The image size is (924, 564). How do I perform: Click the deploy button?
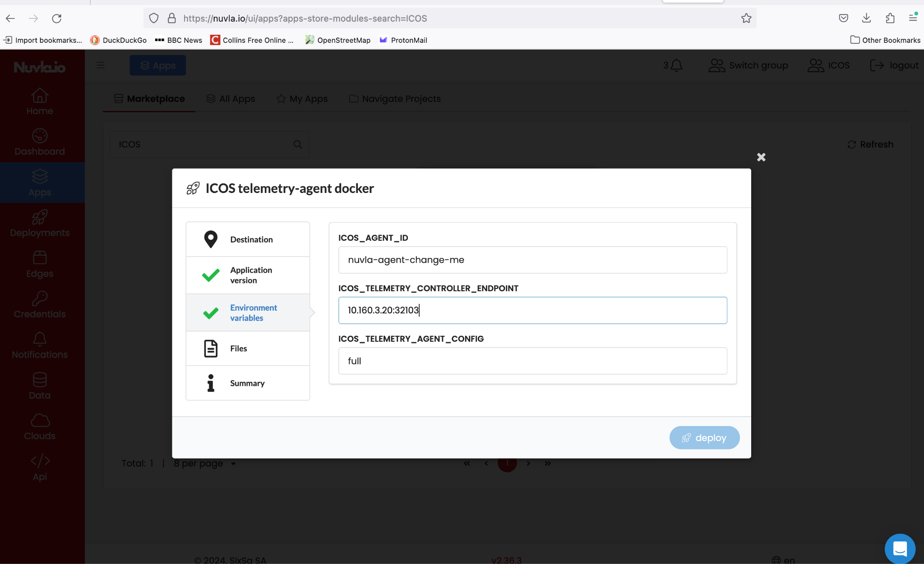pyautogui.click(x=704, y=438)
